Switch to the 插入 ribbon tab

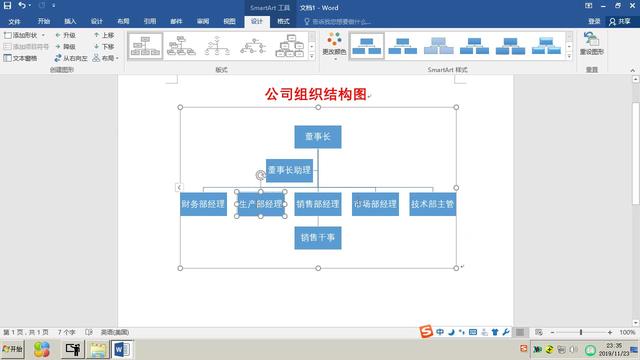[x=70, y=21]
